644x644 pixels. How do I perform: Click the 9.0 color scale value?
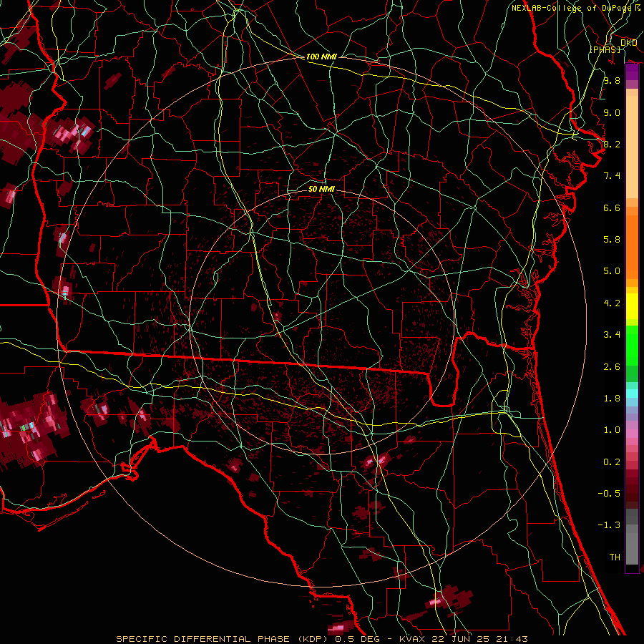612,112
